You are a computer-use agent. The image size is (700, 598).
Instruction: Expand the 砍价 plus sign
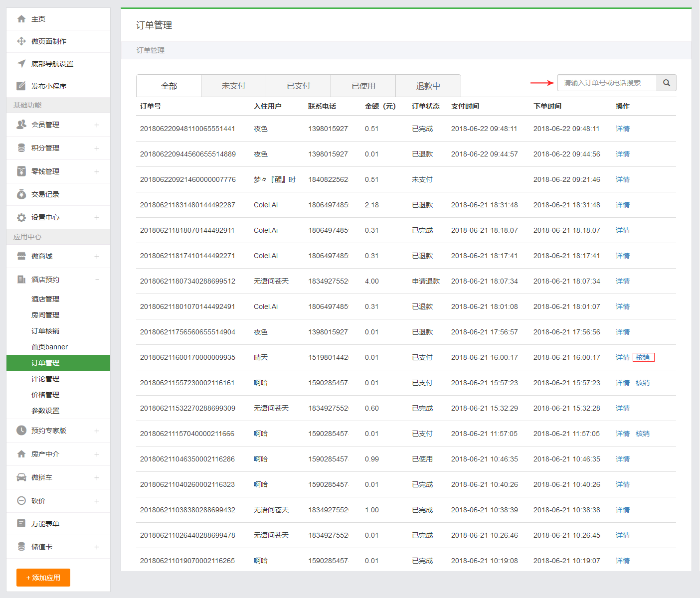(x=97, y=501)
